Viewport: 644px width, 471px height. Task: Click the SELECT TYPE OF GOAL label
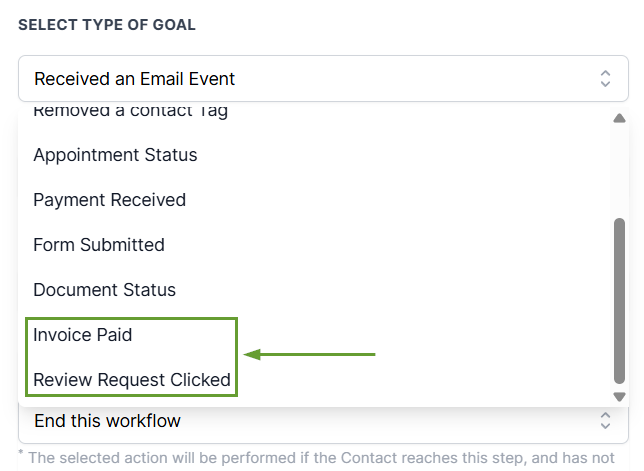click(107, 24)
